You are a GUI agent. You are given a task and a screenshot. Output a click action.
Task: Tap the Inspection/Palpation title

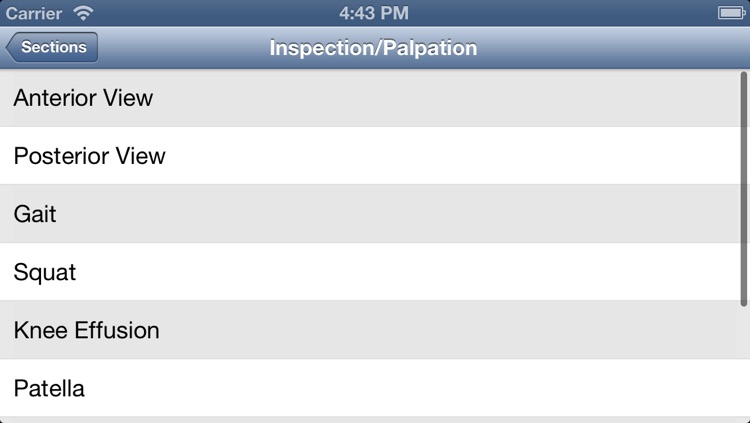pyautogui.click(x=374, y=48)
